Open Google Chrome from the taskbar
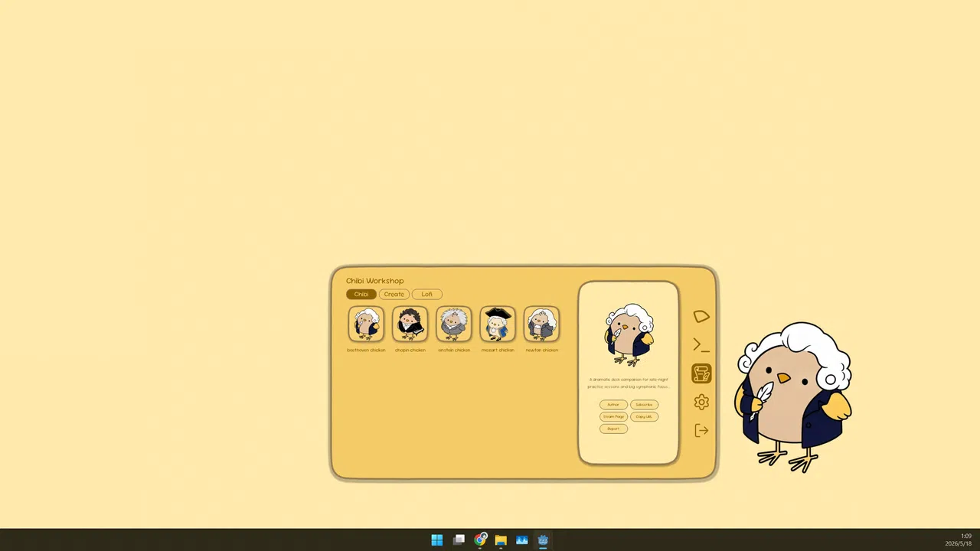 (x=480, y=540)
